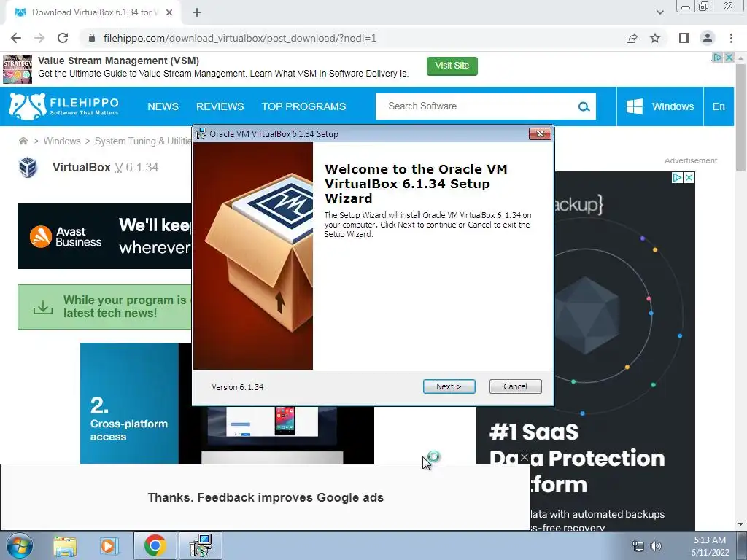Open the Chrome side panel icon
This screenshot has height=560, width=747.
(684, 38)
